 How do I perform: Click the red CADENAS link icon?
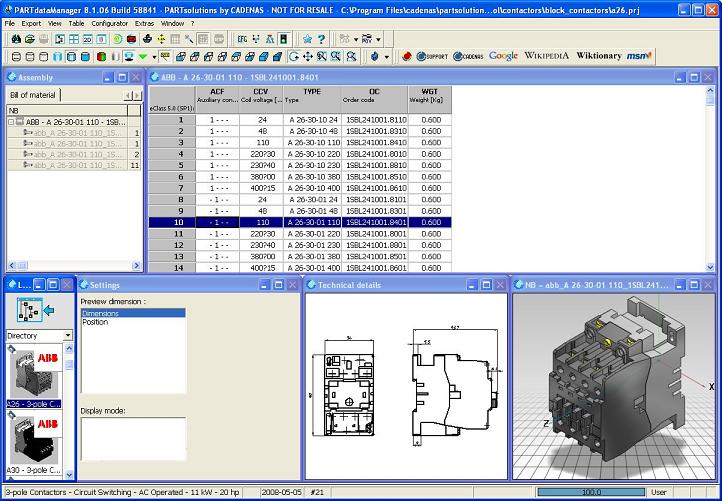pyautogui.click(x=406, y=56)
